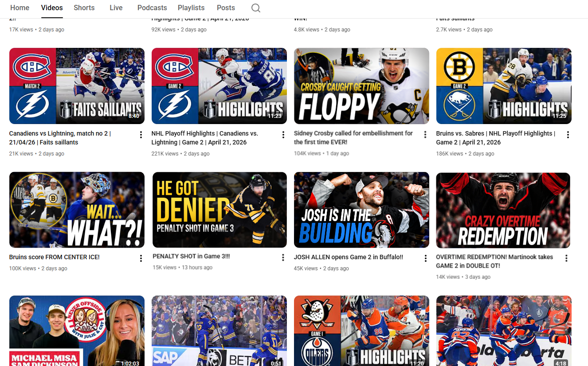Click the 14K views • 3 days ago text
Viewport: 588px width, 366px height.
pos(463,277)
